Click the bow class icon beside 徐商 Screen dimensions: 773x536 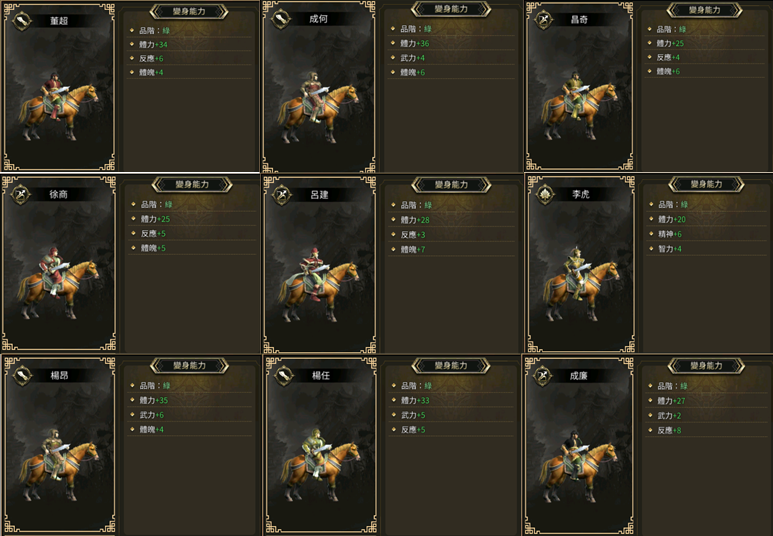pyautogui.click(x=21, y=194)
